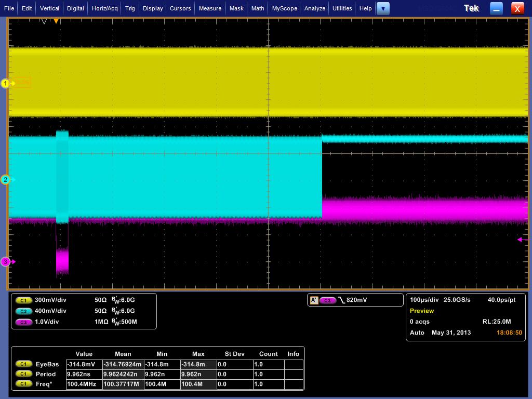Select the magenta C3 badge in vertical readout
The height and width of the screenshot is (399, 532).
point(23,322)
